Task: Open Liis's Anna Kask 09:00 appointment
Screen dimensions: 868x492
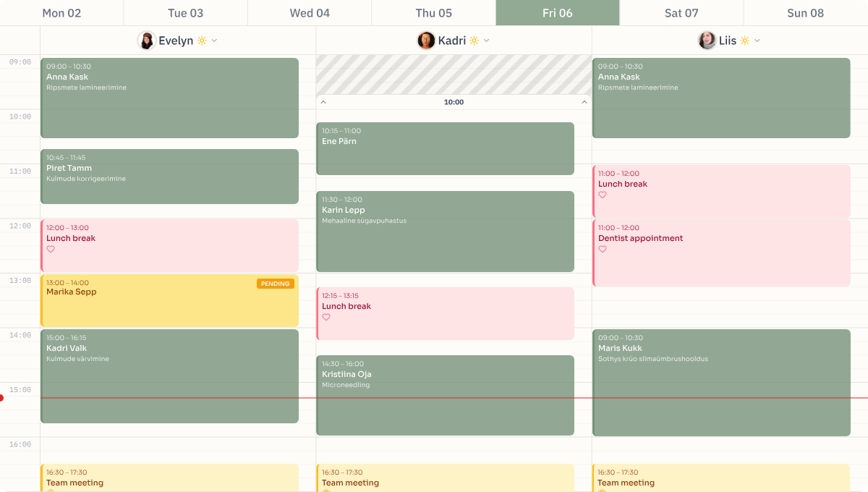Action: [721, 98]
